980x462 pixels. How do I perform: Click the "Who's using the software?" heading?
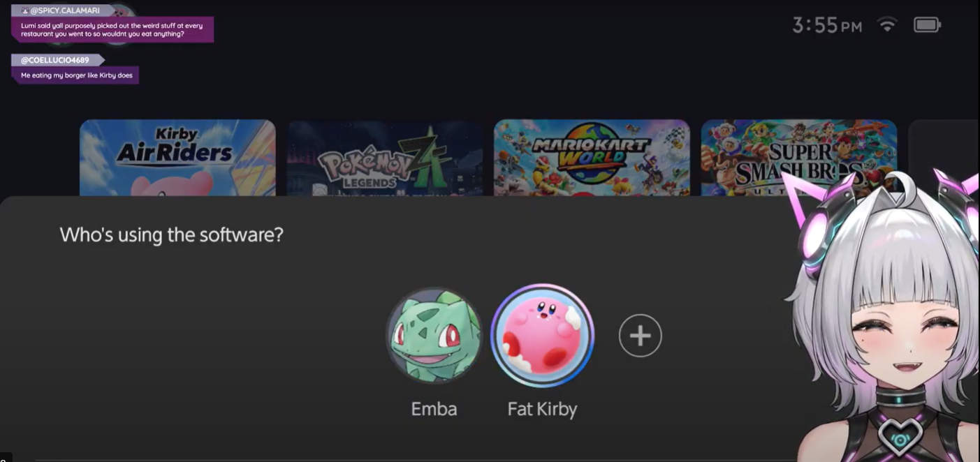(x=172, y=234)
